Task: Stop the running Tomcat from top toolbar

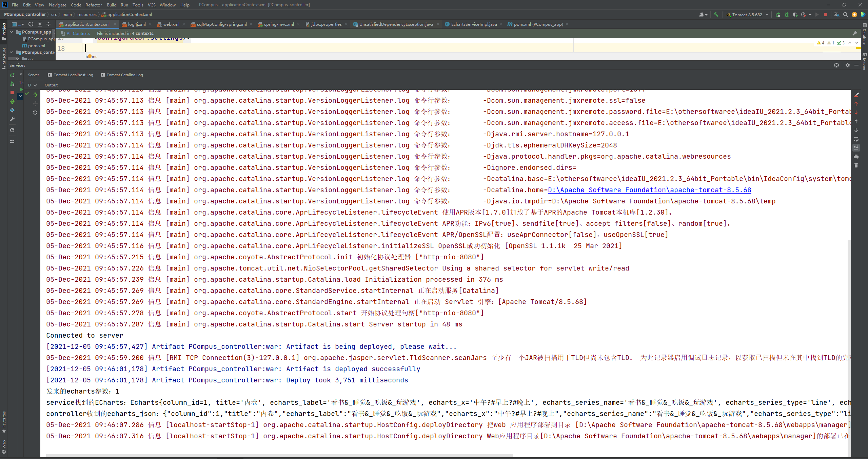Action: pyautogui.click(x=826, y=15)
